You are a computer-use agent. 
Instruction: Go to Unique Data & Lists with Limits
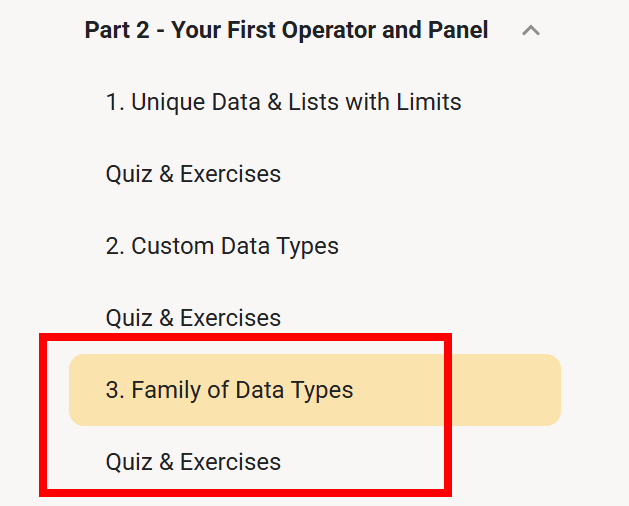(283, 102)
